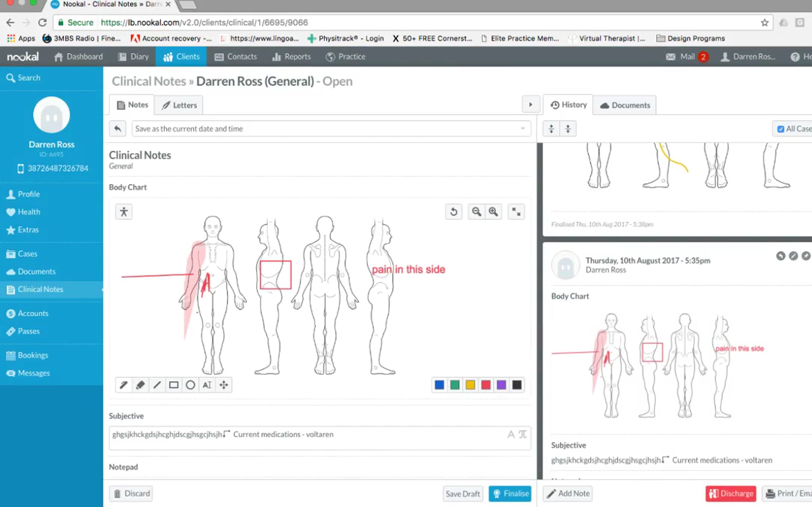The height and width of the screenshot is (507, 812).
Task: Pick the blue color swatch
Action: pos(439,385)
